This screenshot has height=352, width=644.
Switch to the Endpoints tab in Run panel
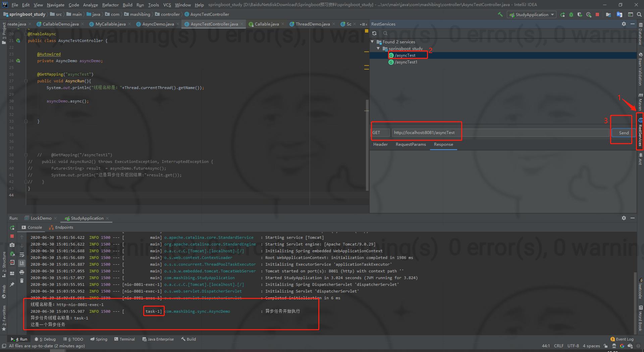(61, 227)
